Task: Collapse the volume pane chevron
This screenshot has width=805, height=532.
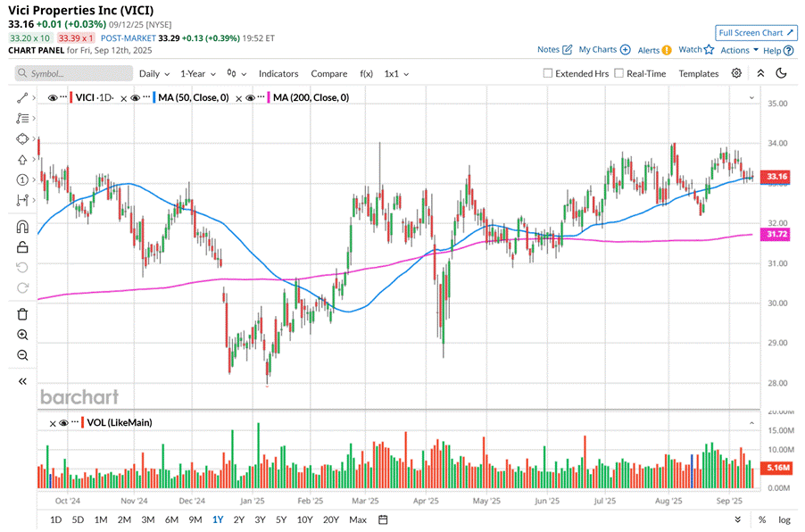Action: tap(751, 423)
